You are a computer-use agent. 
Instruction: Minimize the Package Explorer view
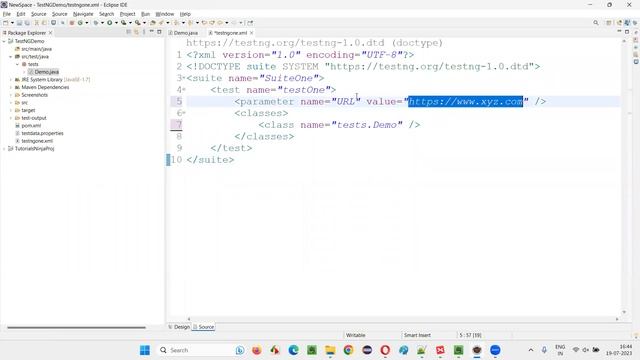151,31
